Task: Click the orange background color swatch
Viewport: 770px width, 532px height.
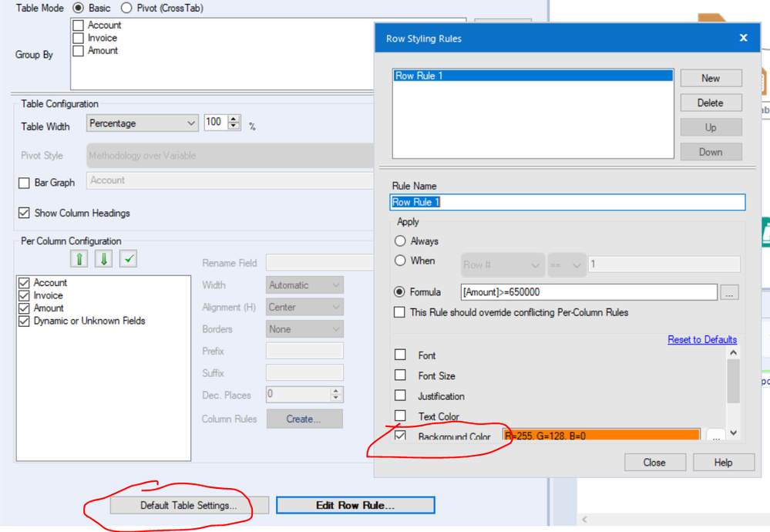Action: pos(601,435)
